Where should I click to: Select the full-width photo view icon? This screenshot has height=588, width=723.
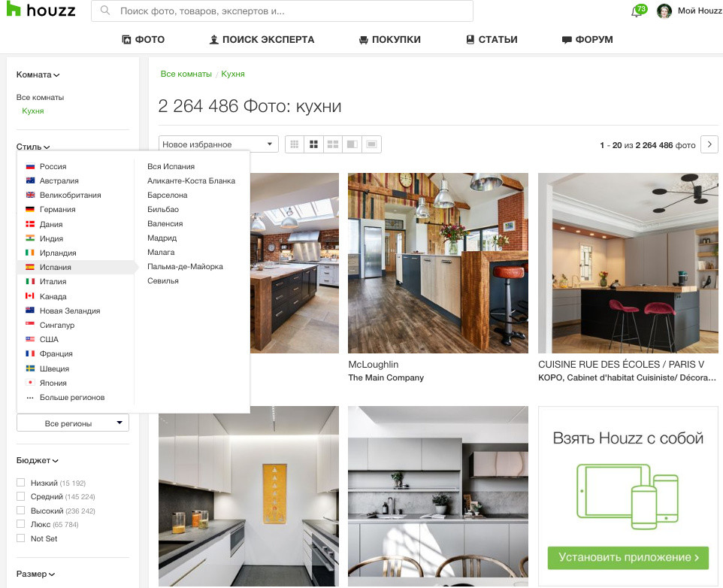coord(371,144)
